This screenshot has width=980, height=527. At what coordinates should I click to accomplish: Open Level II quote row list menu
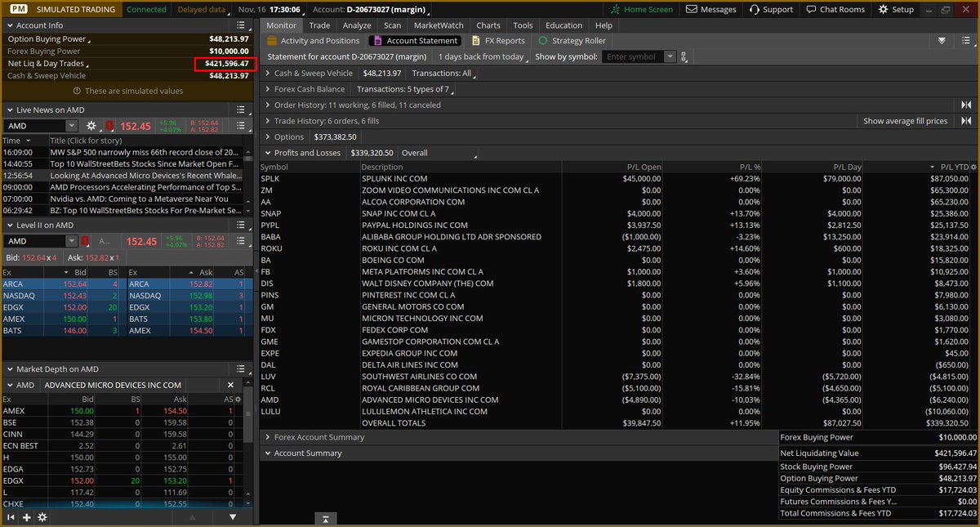(241, 241)
